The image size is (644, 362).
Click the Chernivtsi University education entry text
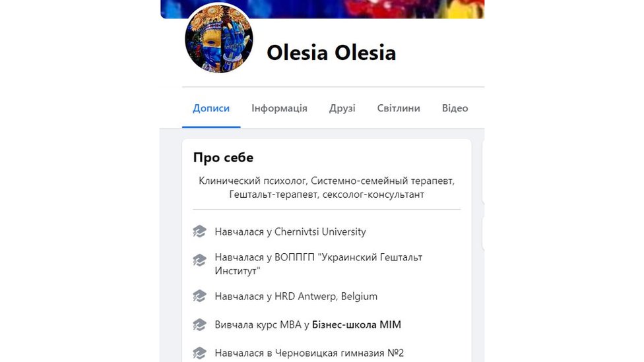click(290, 231)
